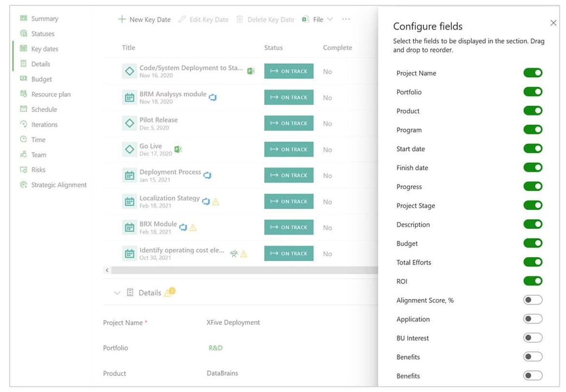Click New Key Date button
566x392 pixels.
click(145, 19)
